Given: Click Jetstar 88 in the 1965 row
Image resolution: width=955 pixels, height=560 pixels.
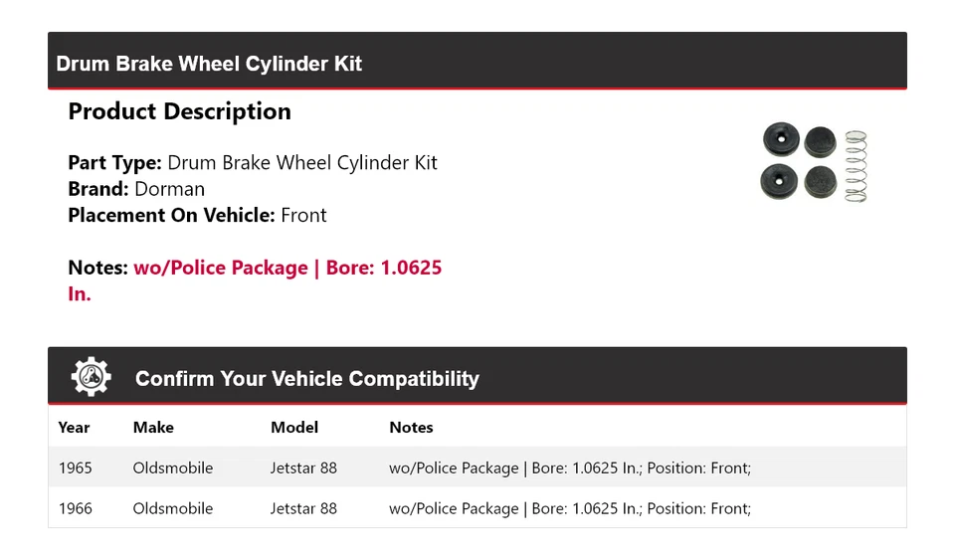Looking at the screenshot, I should (x=303, y=467).
